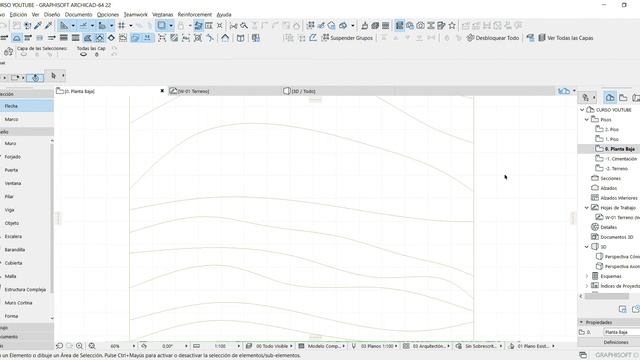Choose the Forjado slab tool
The width and height of the screenshot is (640, 360).
coord(25,157)
